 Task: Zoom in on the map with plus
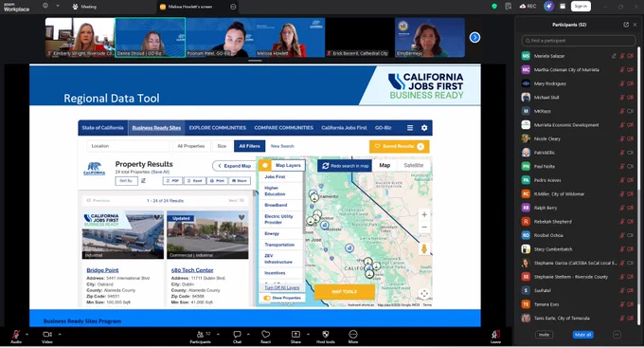pos(424,214)
